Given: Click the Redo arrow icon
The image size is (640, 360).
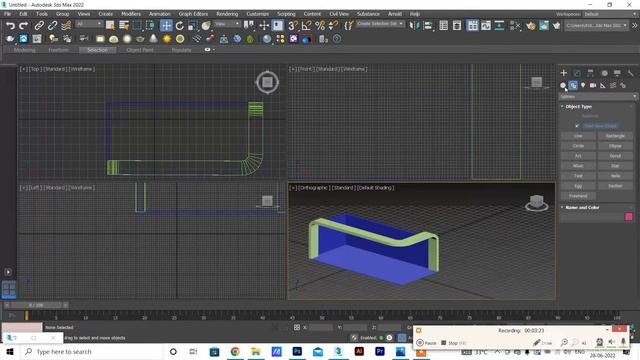Looking at the screenshot, I should pyautogui.click(x=24, y=26).
